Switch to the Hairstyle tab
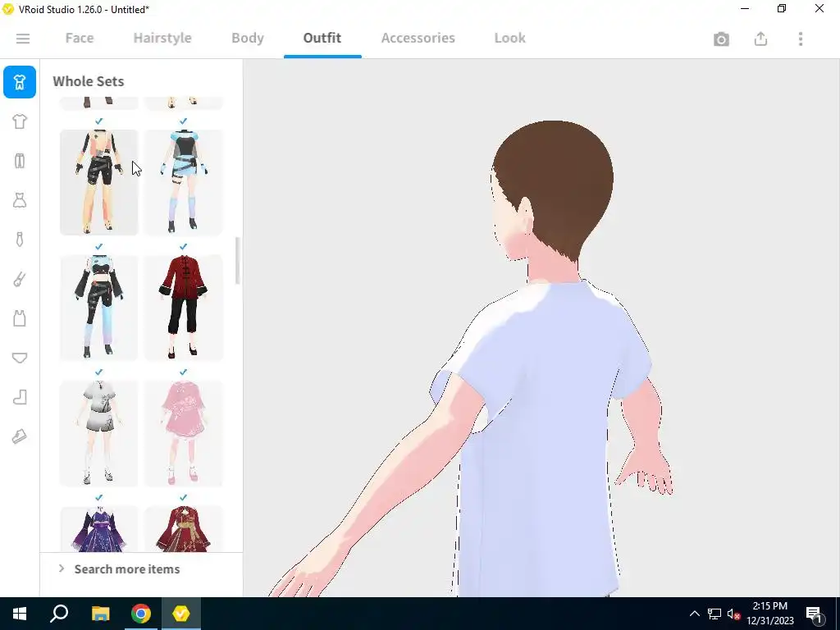Viewport: 840px width, 630px height. coord(162,38)
